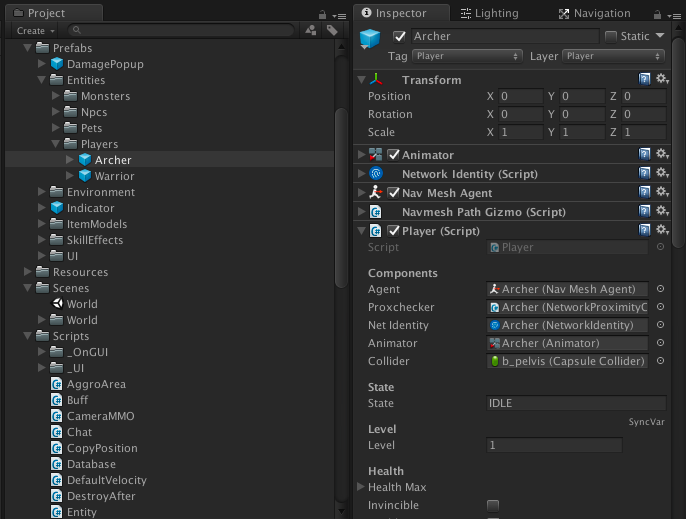Open Player (Script) gear settings menu
This screenshot has height=519, width=686.
click(662, 230)
